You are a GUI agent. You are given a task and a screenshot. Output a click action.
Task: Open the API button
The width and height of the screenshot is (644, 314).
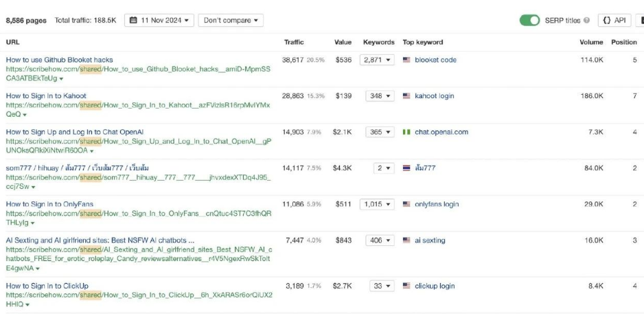(614, 21)
